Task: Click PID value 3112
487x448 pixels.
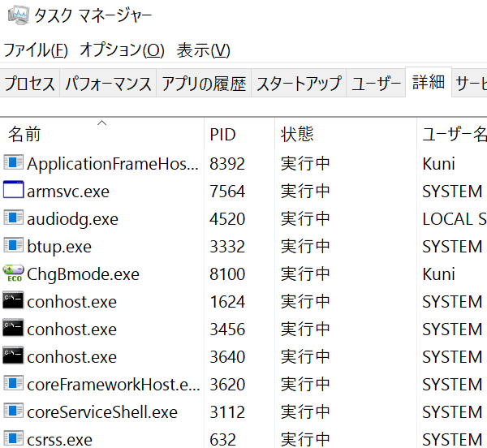Action: point(227,412)
